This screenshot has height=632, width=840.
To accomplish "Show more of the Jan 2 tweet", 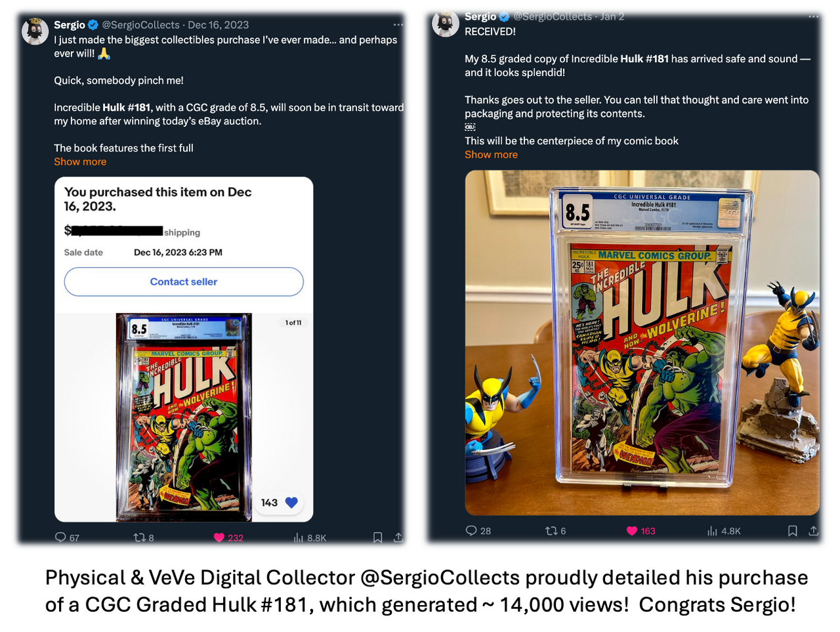I will tap(491, 154).
